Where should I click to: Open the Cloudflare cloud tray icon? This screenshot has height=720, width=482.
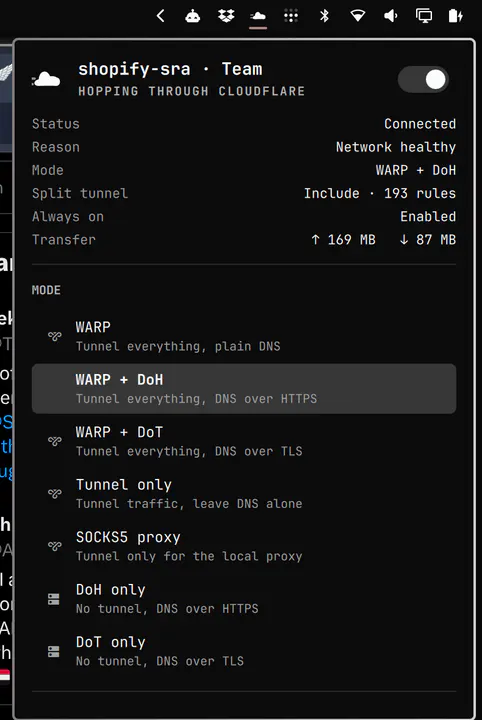click(x=258, y=16)
